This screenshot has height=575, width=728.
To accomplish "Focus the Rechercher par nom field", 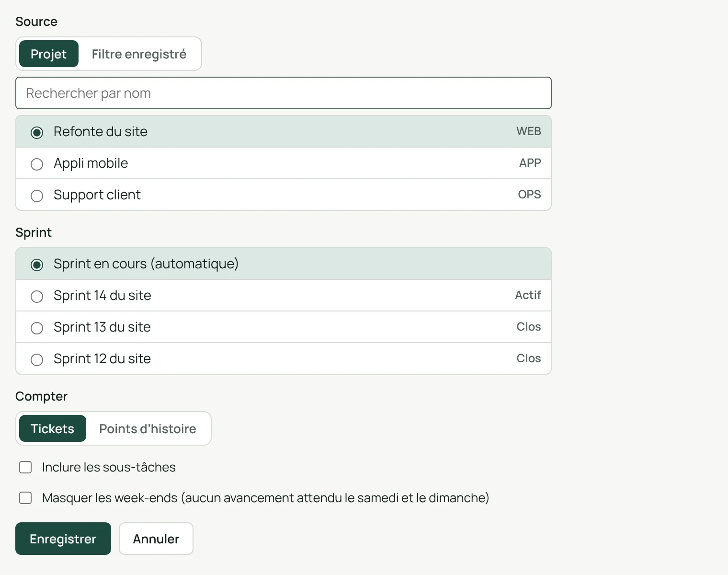I will click(284, 93).
